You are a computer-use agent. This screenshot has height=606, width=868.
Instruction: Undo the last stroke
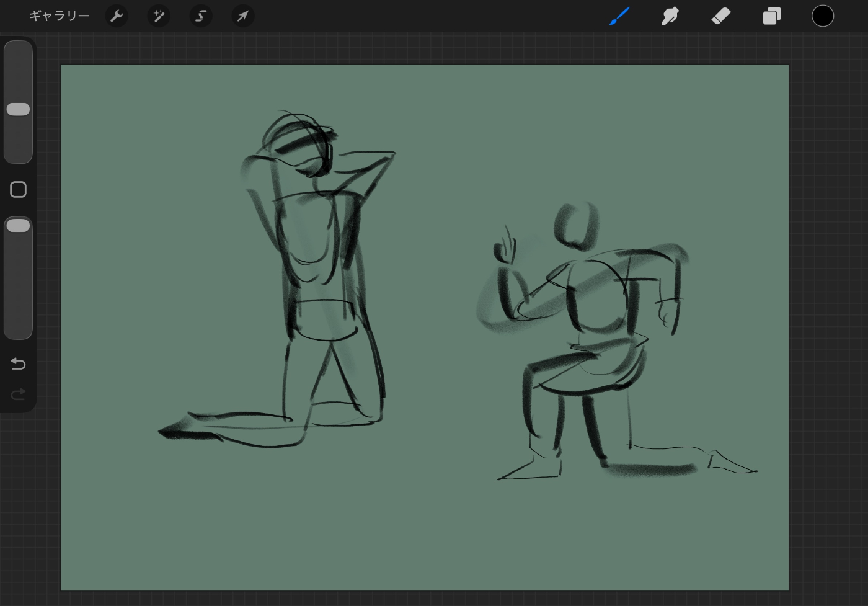click(x=18, y=363)
